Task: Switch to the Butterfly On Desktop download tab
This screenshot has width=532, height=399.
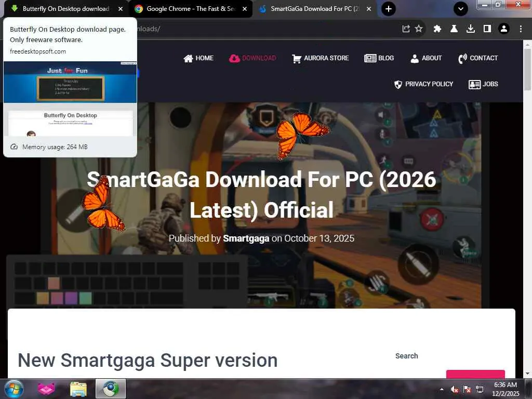Action: [65, 9]
